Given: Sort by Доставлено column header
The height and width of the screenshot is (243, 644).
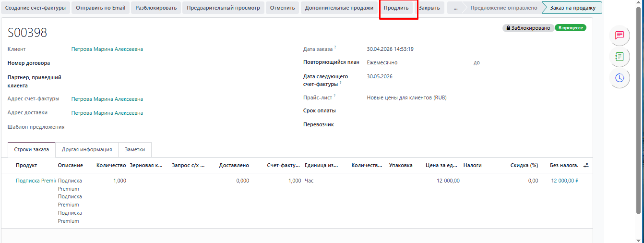Looking at the screenshot, I should point(234,165).
